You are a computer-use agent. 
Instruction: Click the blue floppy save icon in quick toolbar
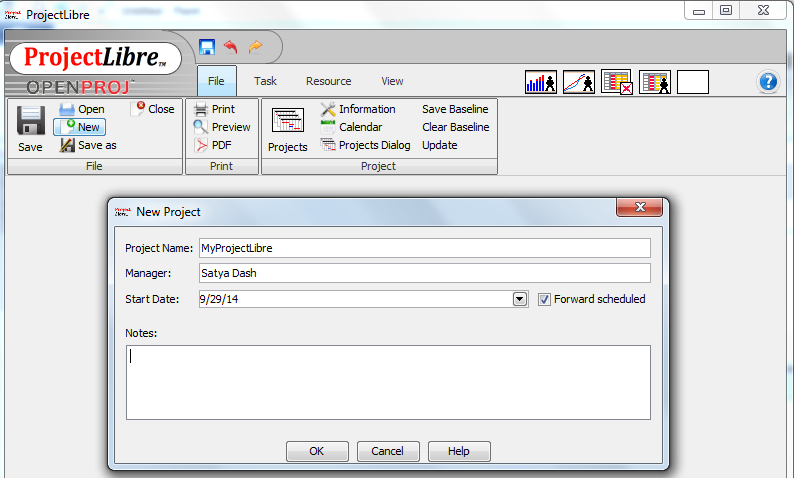(207, 47)
